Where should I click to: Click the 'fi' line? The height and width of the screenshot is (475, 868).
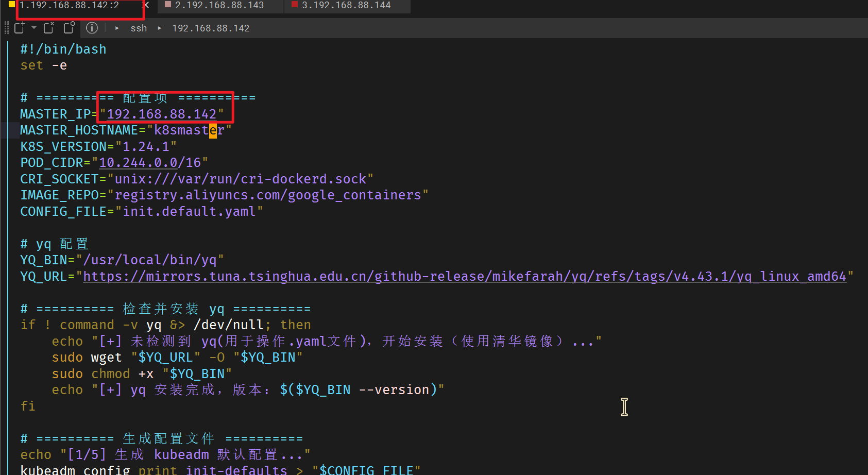(28, 406)
